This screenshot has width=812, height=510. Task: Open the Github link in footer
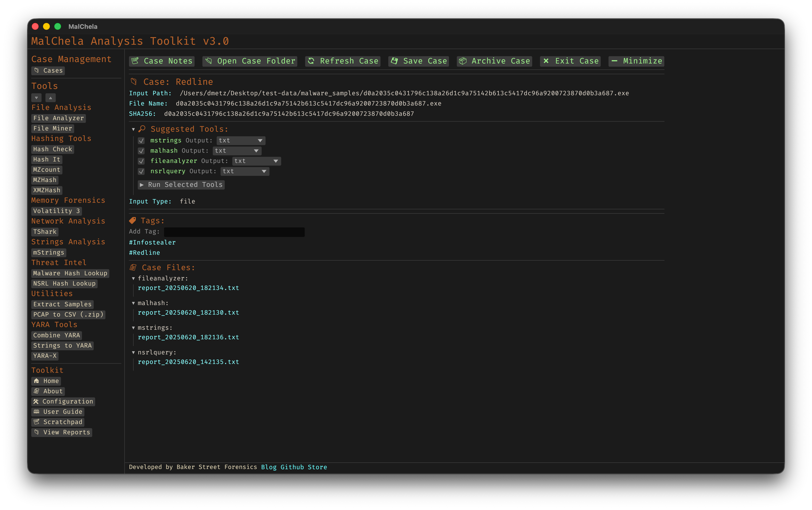(292, 467)
